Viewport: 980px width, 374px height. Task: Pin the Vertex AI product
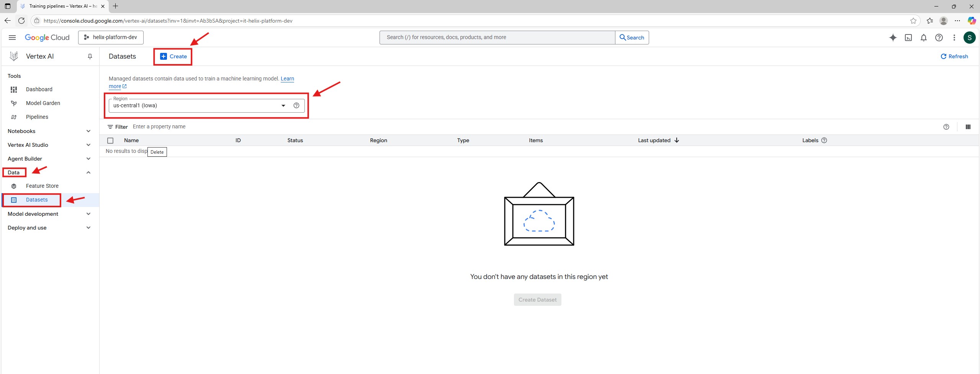[x=90, y=57]
